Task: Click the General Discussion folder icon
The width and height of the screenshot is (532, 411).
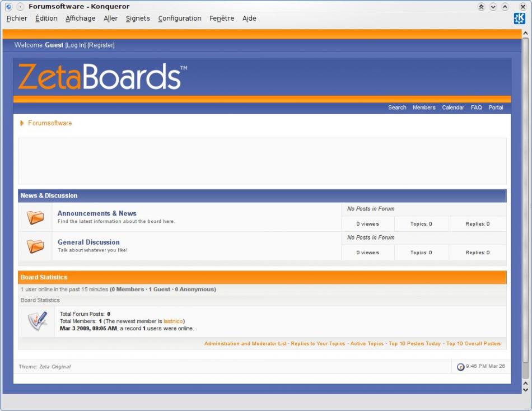Action: [35, 246]
